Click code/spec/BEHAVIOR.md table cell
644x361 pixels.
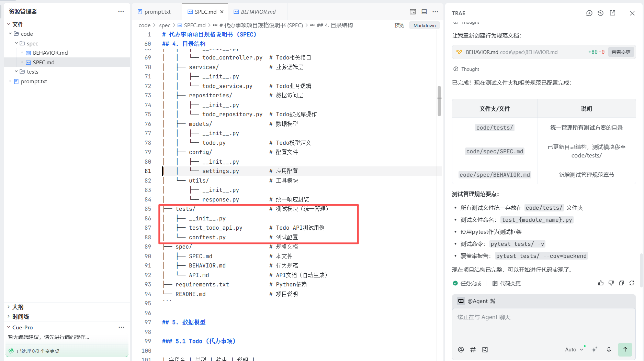click(x=495, y=175)
